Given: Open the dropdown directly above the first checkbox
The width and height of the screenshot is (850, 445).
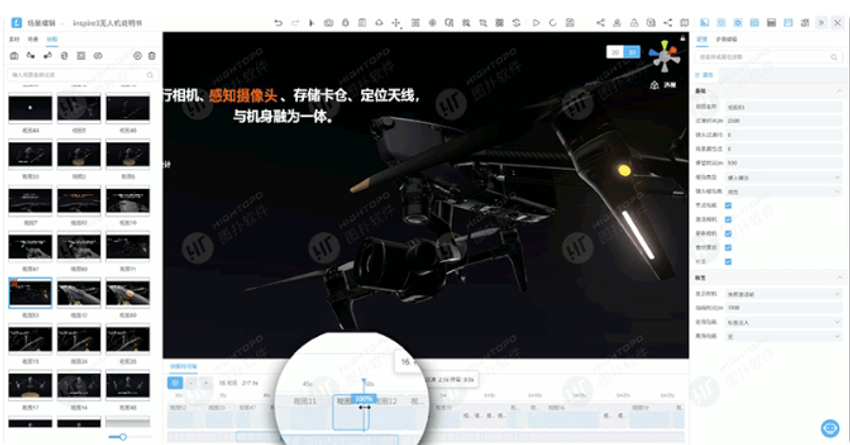Looking at the screenshot, I should pyautogui.click(x=784, y=191).
